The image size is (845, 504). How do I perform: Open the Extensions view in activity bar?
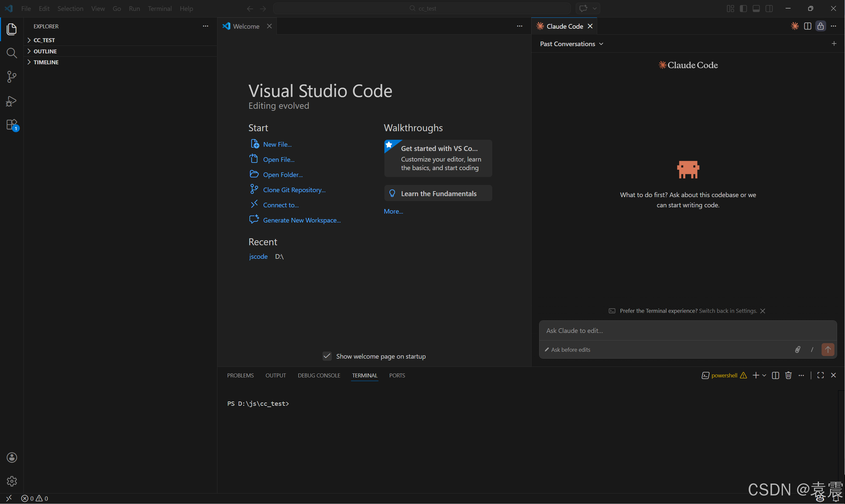click(12, 125)
